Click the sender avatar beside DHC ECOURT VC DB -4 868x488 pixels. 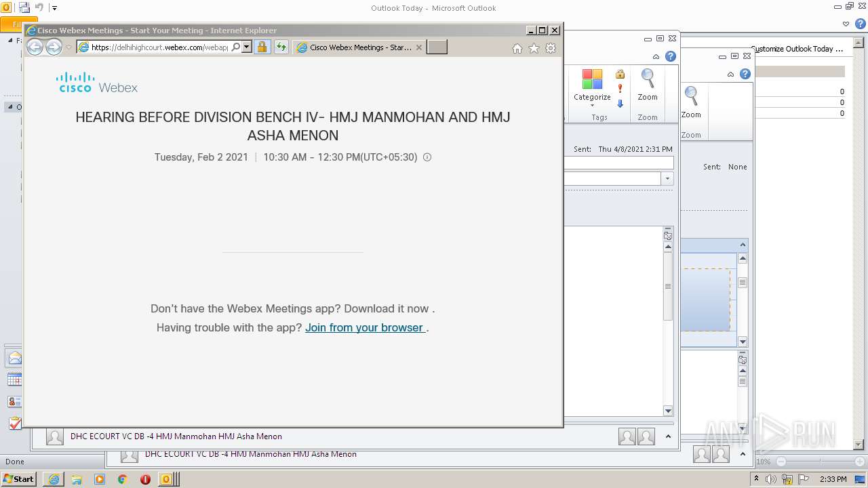tap(55, 437)
